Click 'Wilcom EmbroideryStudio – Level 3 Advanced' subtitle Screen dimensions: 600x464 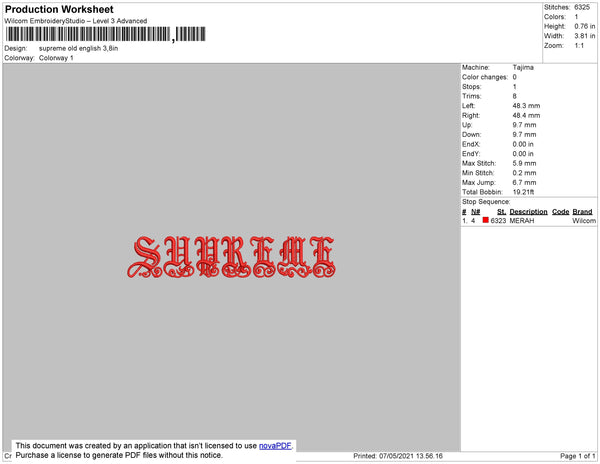click(x=76, y=21)
